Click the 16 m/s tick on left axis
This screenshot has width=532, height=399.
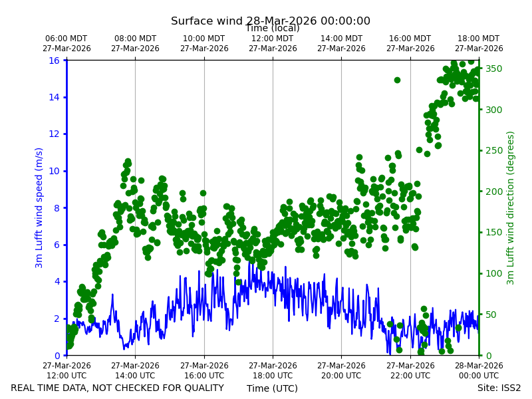tap(55, 61)
